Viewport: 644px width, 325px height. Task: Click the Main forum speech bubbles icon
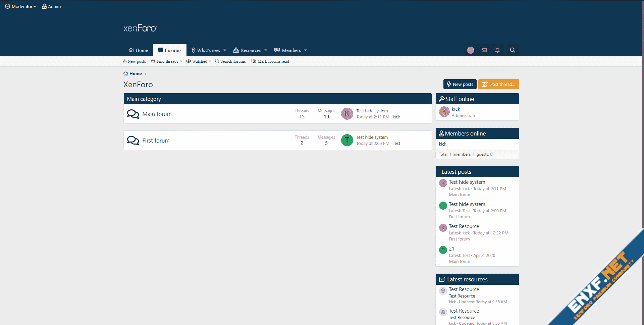pyautogui.click(x=133, y=114)
